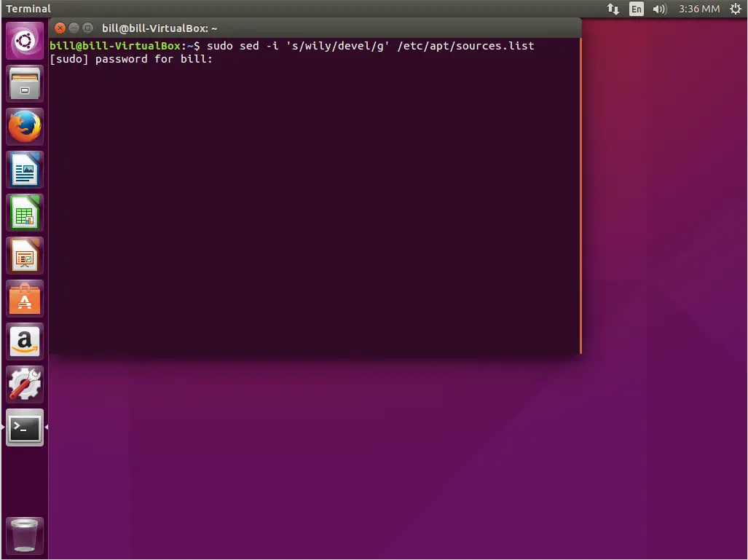
Task: Open the Files manager in the launcher
Action: (x=25, y=84)
